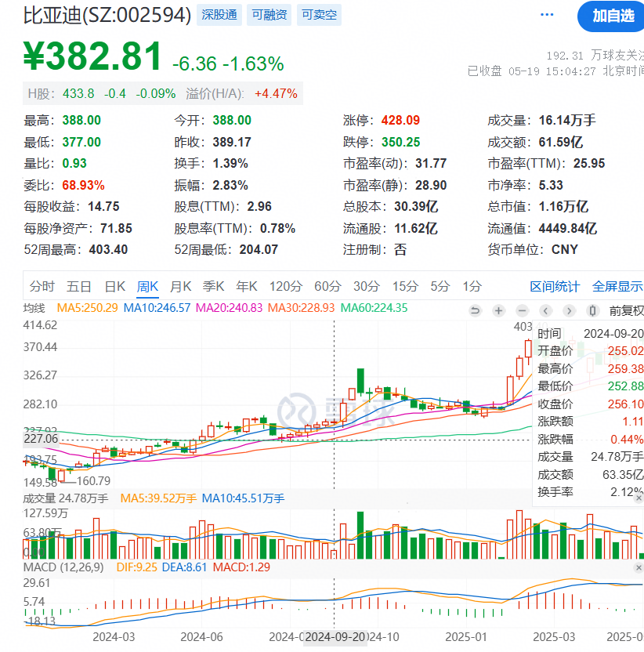This screenshot has height=652, width=644.
Task: Open the three-dot more options menu
Action: 548,14
